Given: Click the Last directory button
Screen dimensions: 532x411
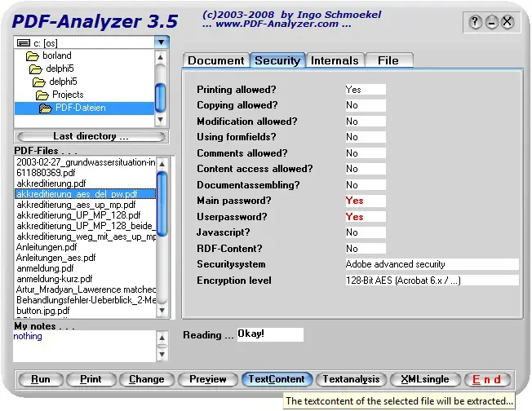Looking at the screenshot, I should click(x=91, y=136).
